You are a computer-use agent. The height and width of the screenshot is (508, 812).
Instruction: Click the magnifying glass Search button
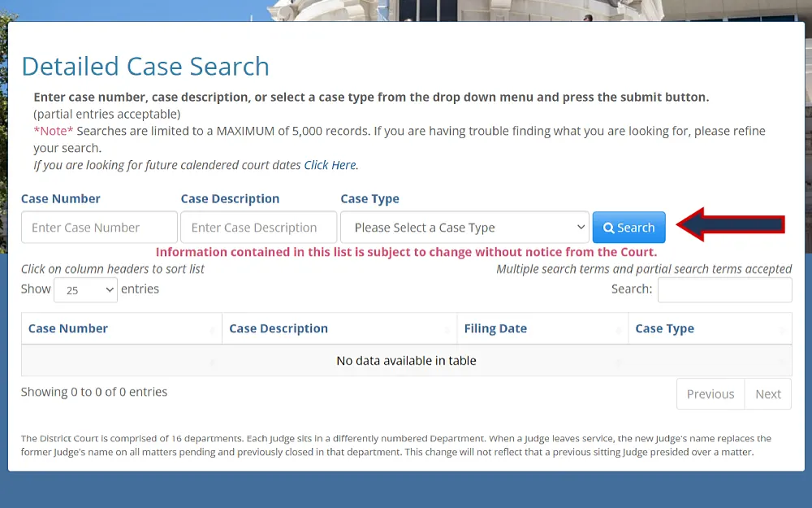628,228
